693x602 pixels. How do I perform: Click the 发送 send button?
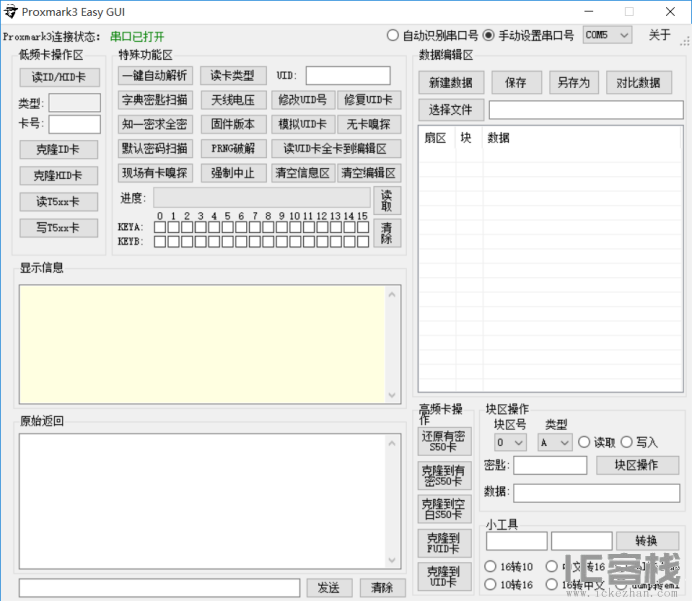pyautogui.click(x=329, y=588)
